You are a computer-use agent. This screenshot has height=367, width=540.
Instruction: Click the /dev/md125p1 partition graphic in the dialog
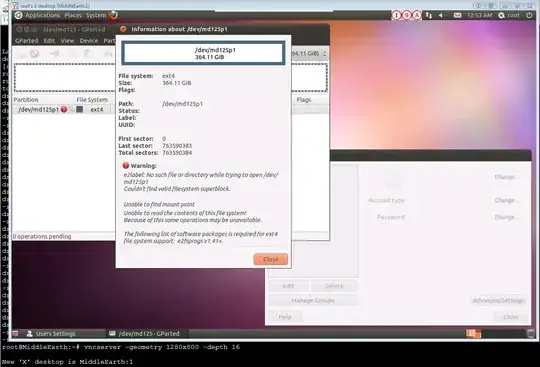click(203, 53)
